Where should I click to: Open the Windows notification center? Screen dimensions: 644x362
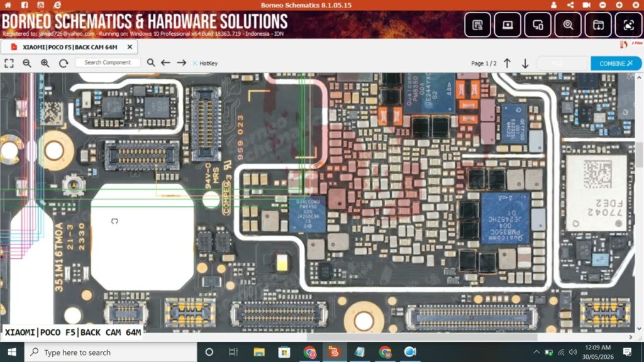[627, 352]
